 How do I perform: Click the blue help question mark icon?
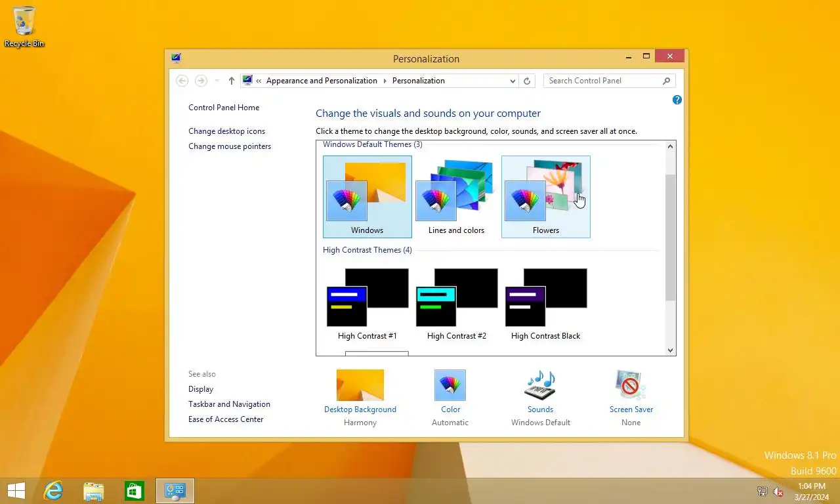(677, 100)
